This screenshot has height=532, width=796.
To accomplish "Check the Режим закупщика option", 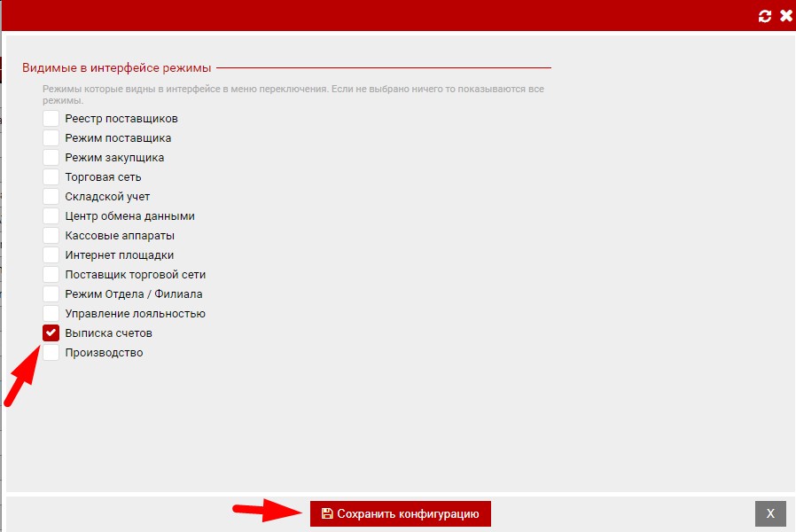I will coord(51,157).
